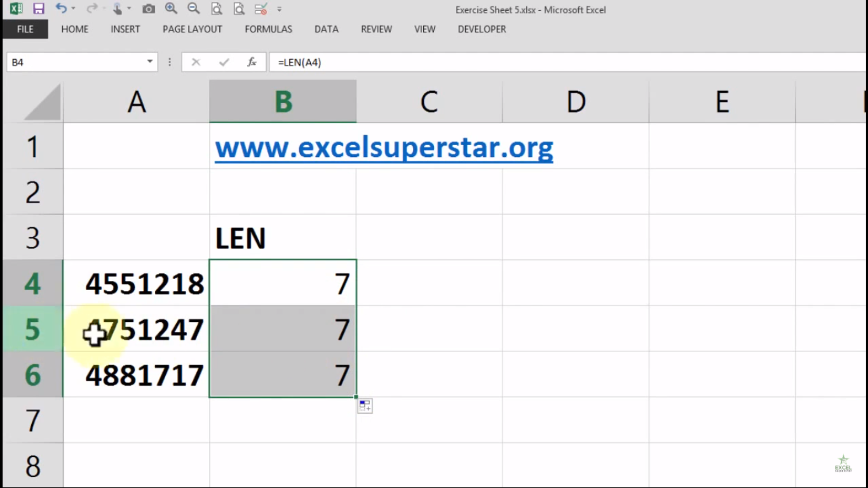Select the LEN heading cell
The width and height of the screenshot is (868, 488).
point(283,238)
